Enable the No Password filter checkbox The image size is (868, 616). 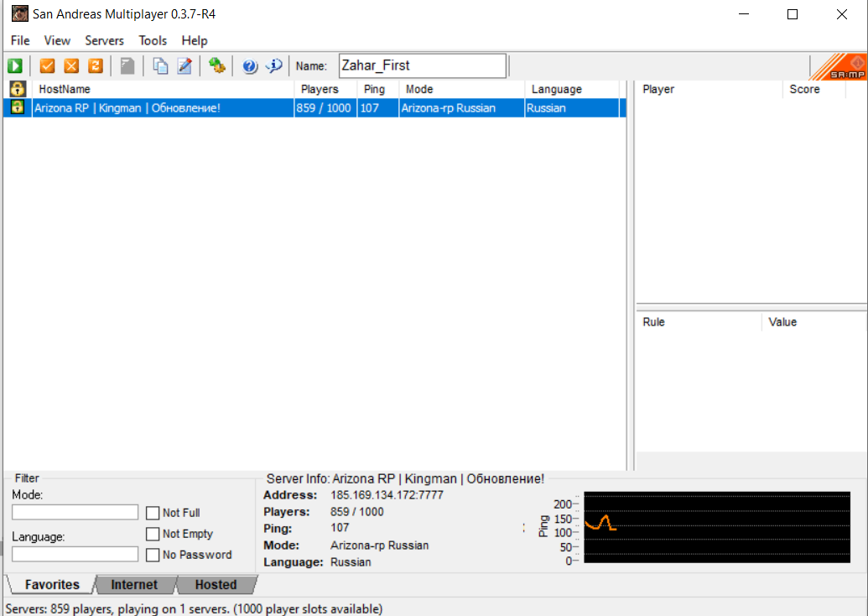pos(153,555)
